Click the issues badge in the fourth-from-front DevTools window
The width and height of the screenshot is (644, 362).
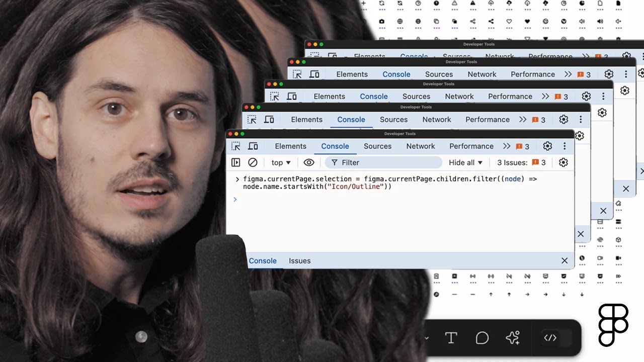click(x=584, y=75)
